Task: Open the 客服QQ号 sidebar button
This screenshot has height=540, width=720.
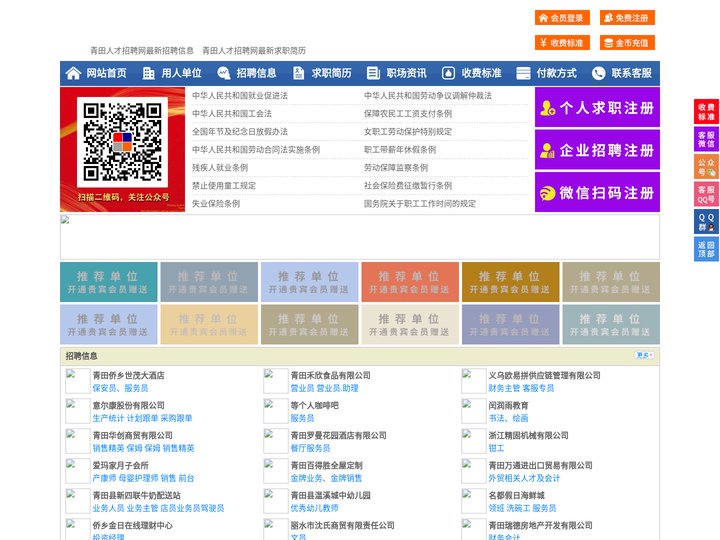Action: pyautogui.click(x=706, y=194)
